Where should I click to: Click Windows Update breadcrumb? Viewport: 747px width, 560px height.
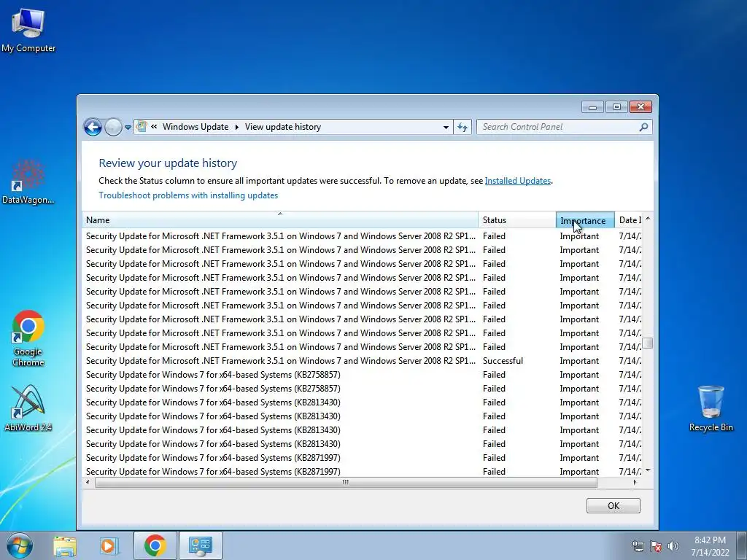pyautogui.click(x=196, y=127)
